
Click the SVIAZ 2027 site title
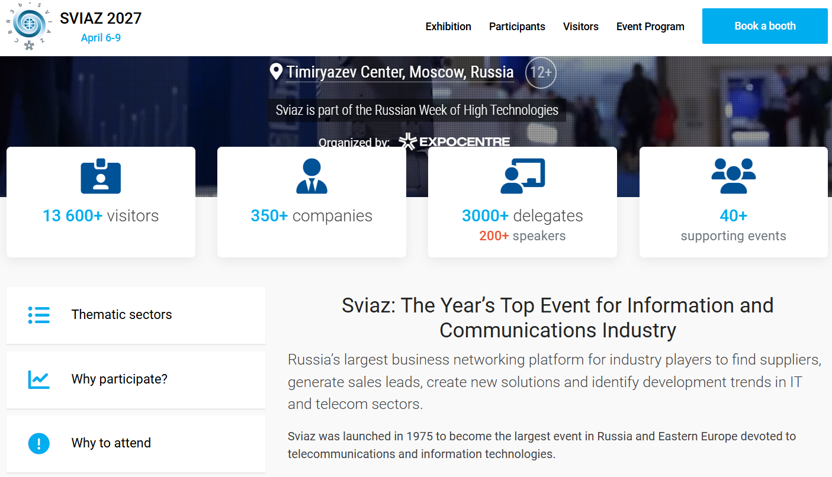point(101,19)
